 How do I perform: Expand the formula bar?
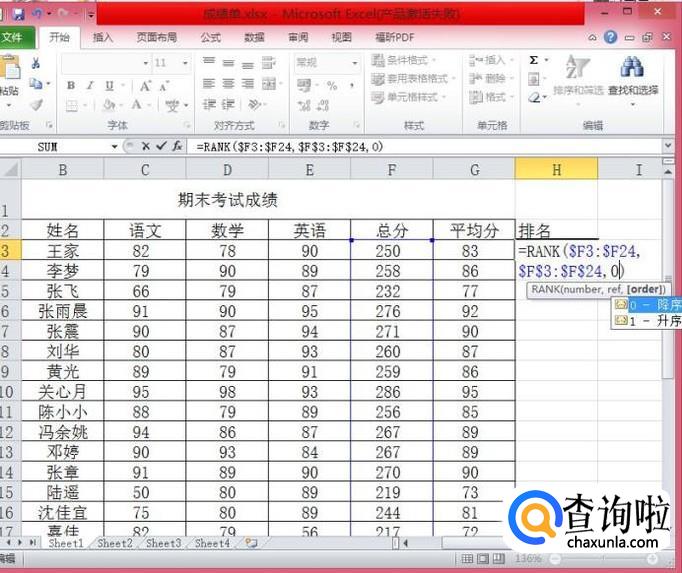669,146
